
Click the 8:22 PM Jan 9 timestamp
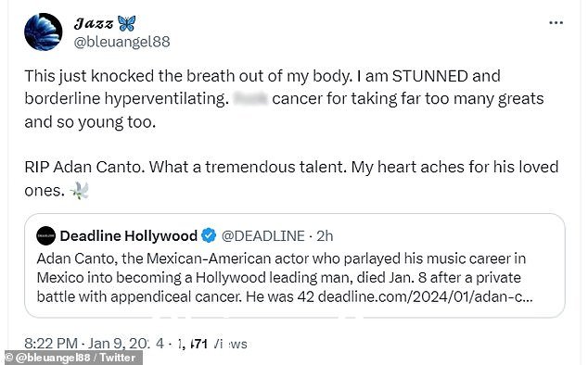[x=94, y=344]
